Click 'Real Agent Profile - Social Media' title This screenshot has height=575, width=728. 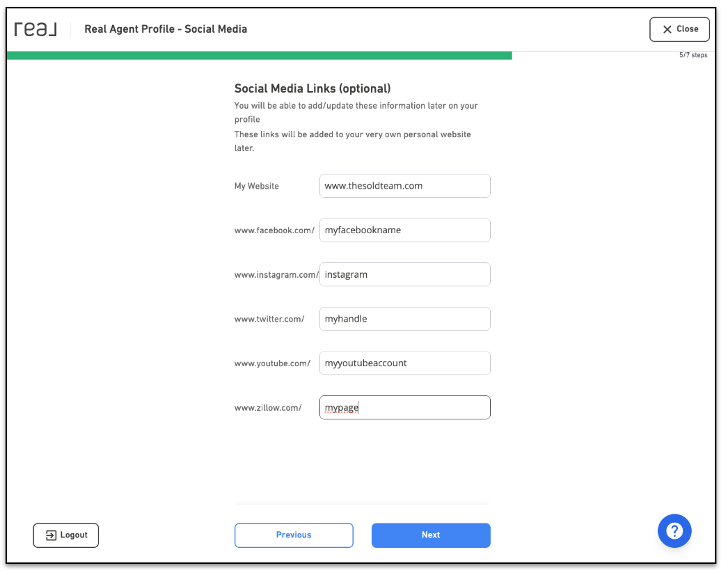166,29
